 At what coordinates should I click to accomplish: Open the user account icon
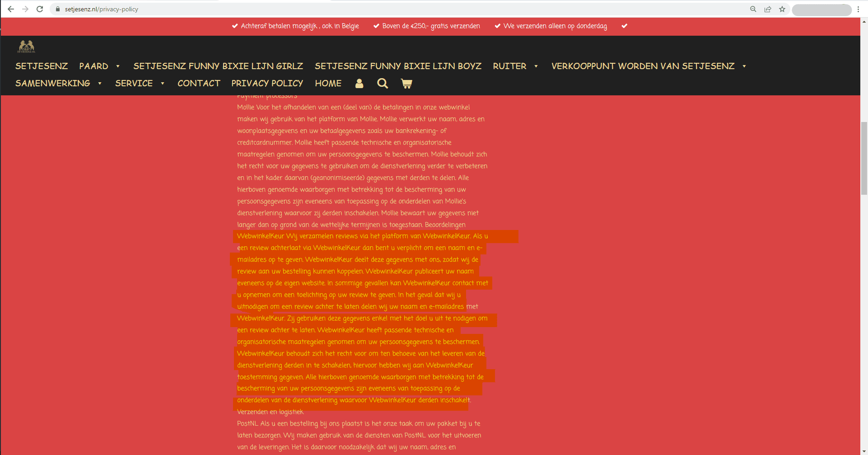click(x=359, y=84)
